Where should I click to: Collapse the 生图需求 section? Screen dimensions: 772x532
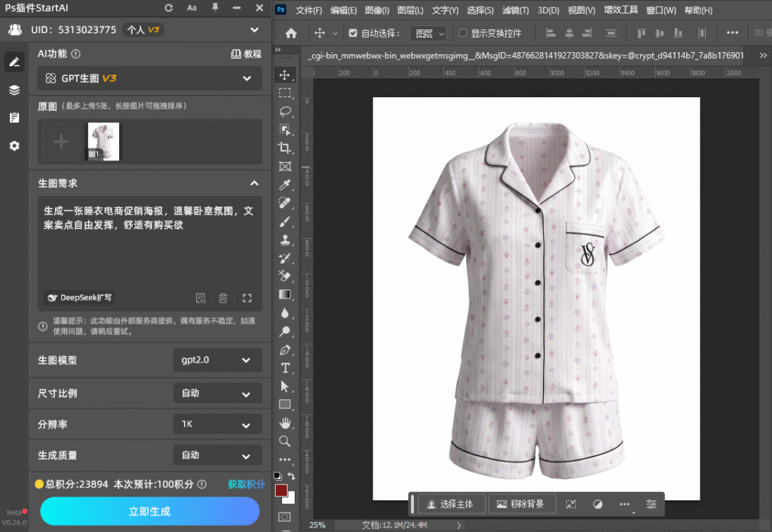tap(254, 183)
